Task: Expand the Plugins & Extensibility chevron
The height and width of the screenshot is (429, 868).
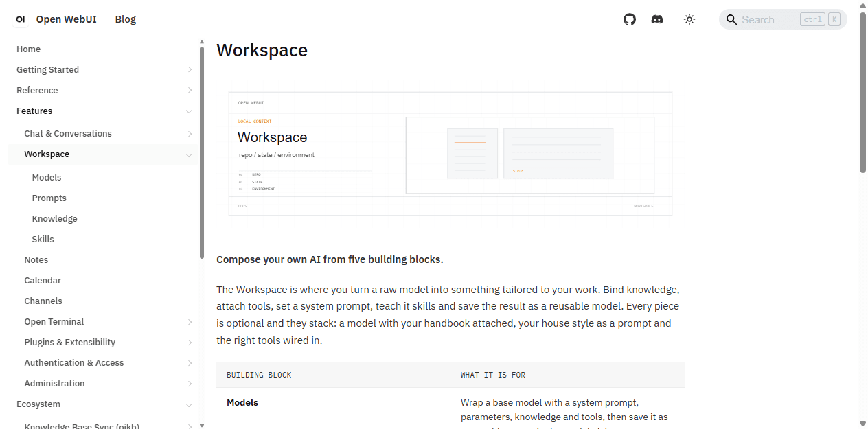Action: click(x=190, y=343)
